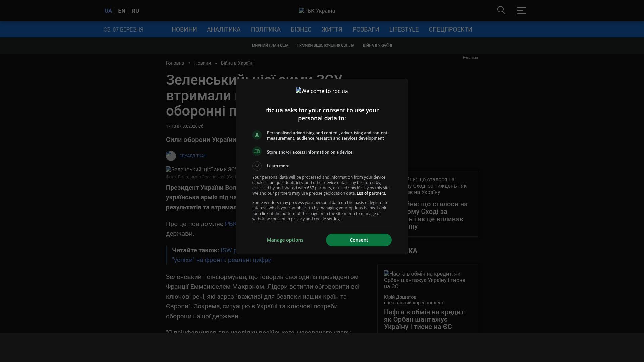Click Welcome to rbc.ua logo image
The image size is (644, 362).
[x=322, y=91]
